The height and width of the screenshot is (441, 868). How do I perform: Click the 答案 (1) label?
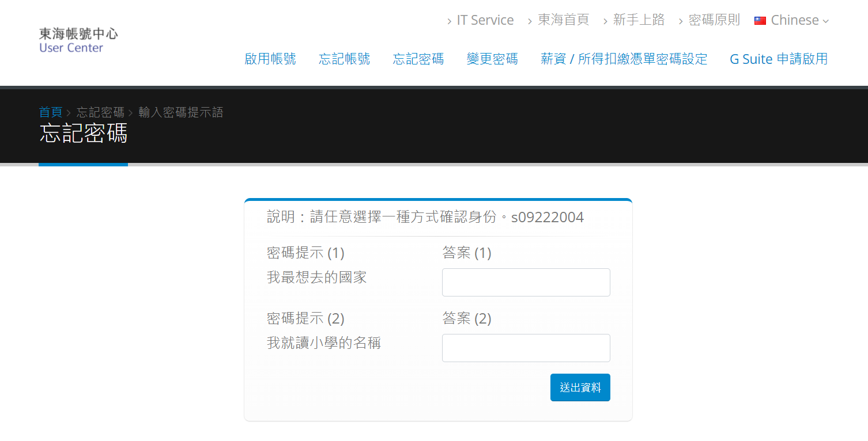pos(467,253)
